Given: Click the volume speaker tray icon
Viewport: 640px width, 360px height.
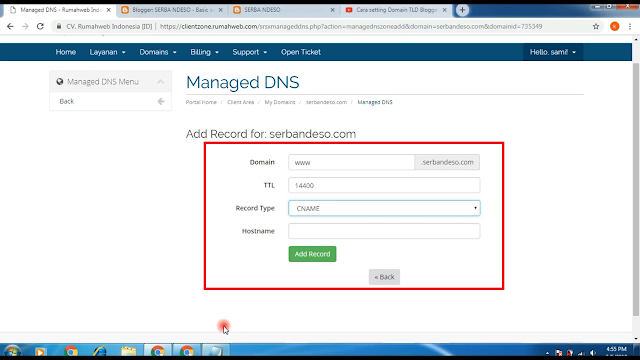Looking at the screenshot, I should (593, 353).
